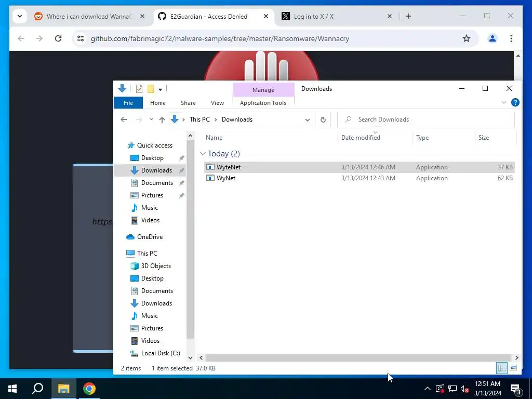Open recent locations dropdown arrow
The width and height of the screenshot is (532, 399).
[x=151, y=119]
